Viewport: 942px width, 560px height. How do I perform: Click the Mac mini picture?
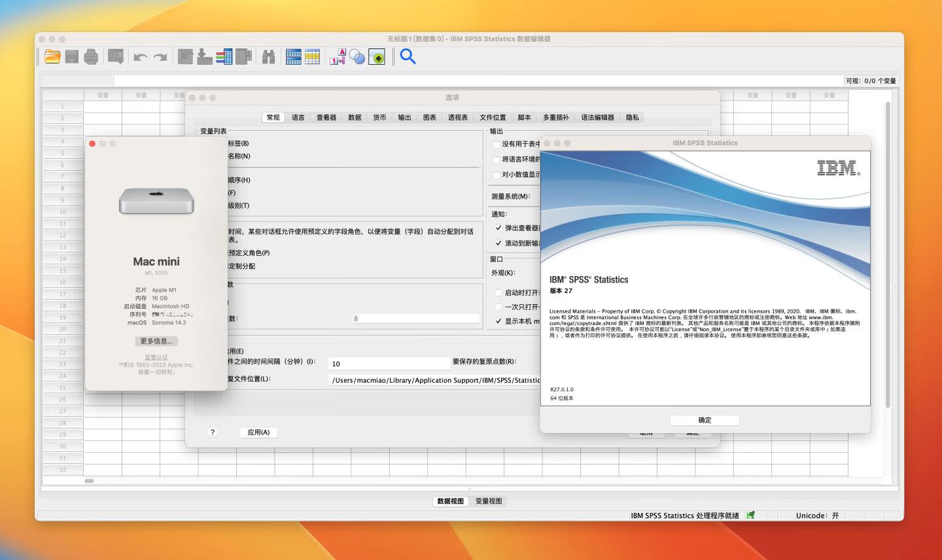(x=156, y=201)
